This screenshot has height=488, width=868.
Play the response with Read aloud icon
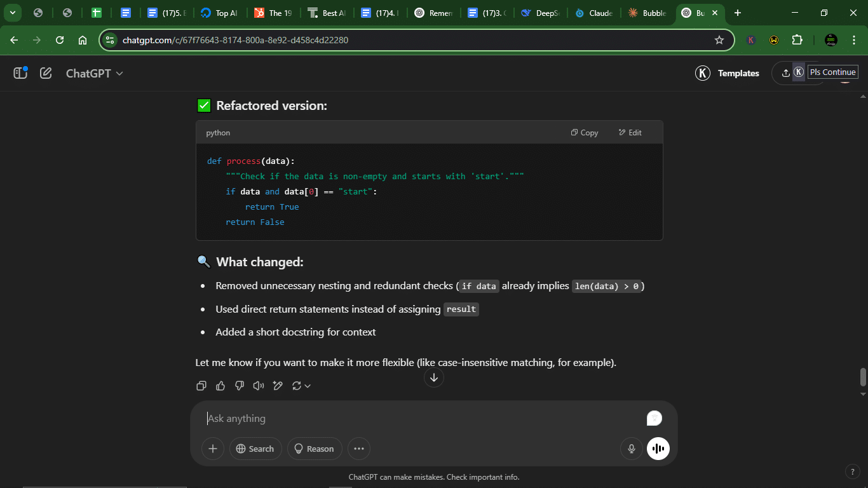pos(259,386)
